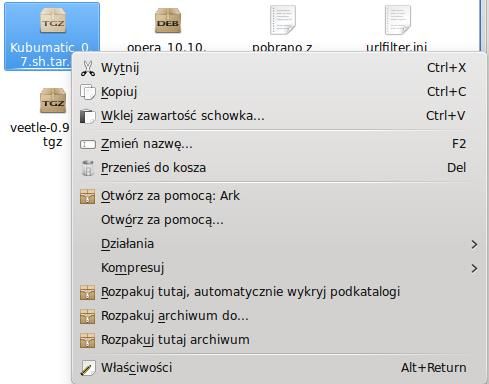Click the opera_10.10 file name
This screenshot has height=384, width=489.
pos(167,47)
